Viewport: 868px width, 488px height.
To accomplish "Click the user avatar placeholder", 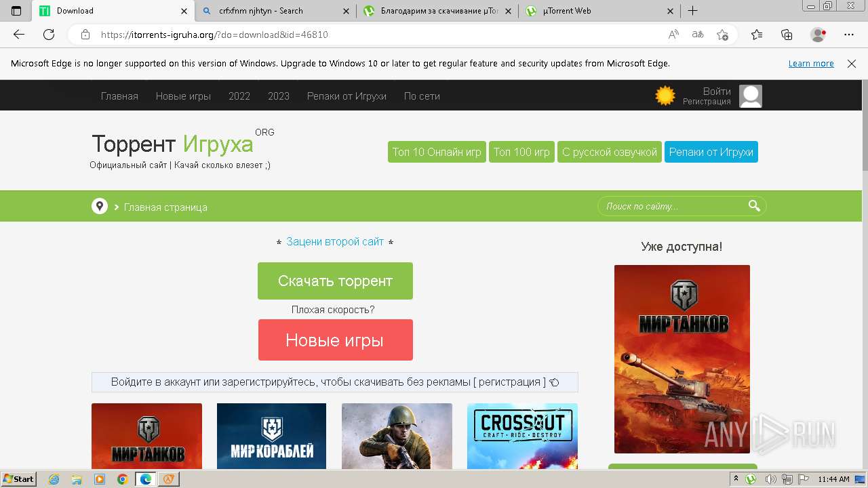I will [x=751, y=96].
